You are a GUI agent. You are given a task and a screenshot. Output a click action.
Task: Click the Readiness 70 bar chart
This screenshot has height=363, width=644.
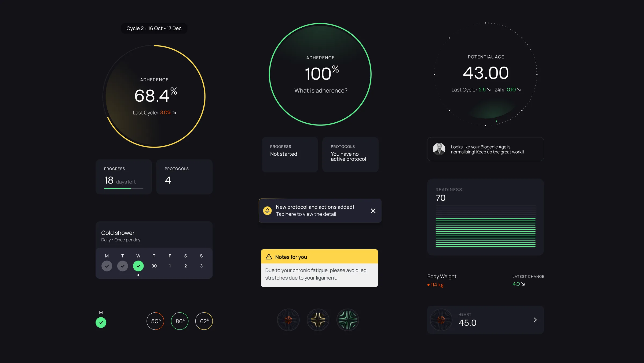(x=485, y=226)
